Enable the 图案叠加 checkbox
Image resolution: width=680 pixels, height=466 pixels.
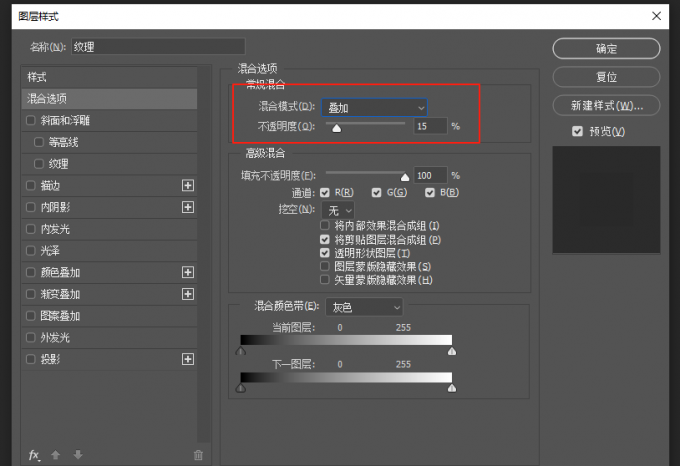pos(31,316)
